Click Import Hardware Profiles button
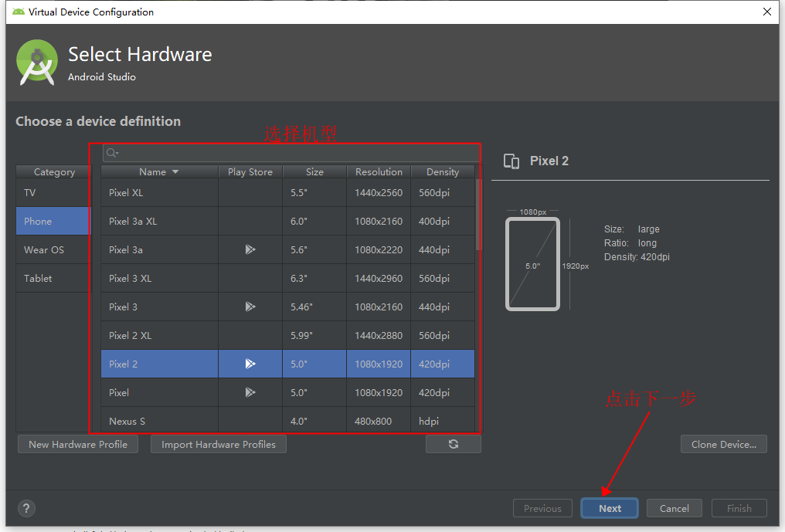 click(219, 444)
